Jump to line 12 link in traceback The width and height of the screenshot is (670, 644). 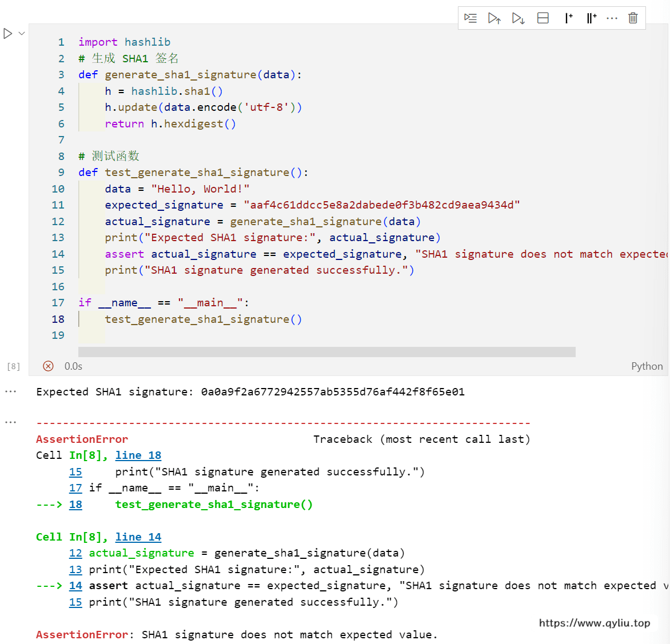click(75, 553)
